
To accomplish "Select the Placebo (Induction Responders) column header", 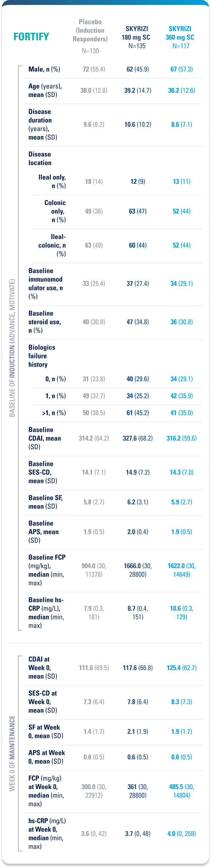I will point(90,36).
